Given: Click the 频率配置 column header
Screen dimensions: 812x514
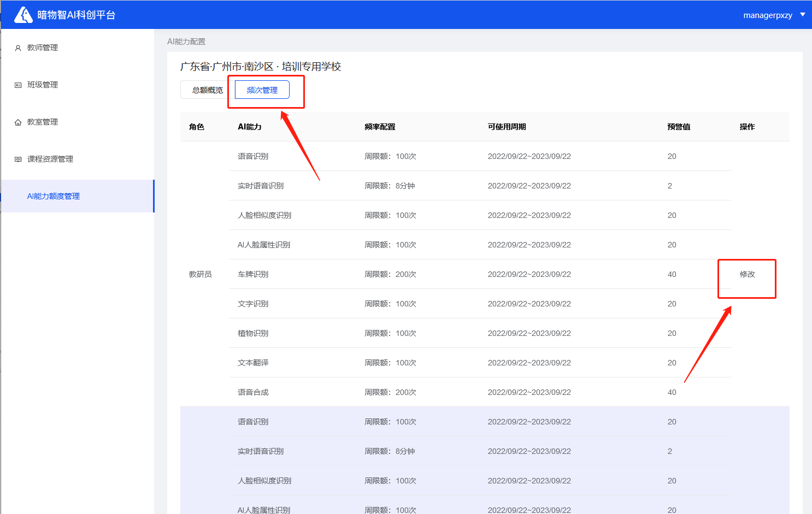Looking at the screenshot, I should coord(380,127).
